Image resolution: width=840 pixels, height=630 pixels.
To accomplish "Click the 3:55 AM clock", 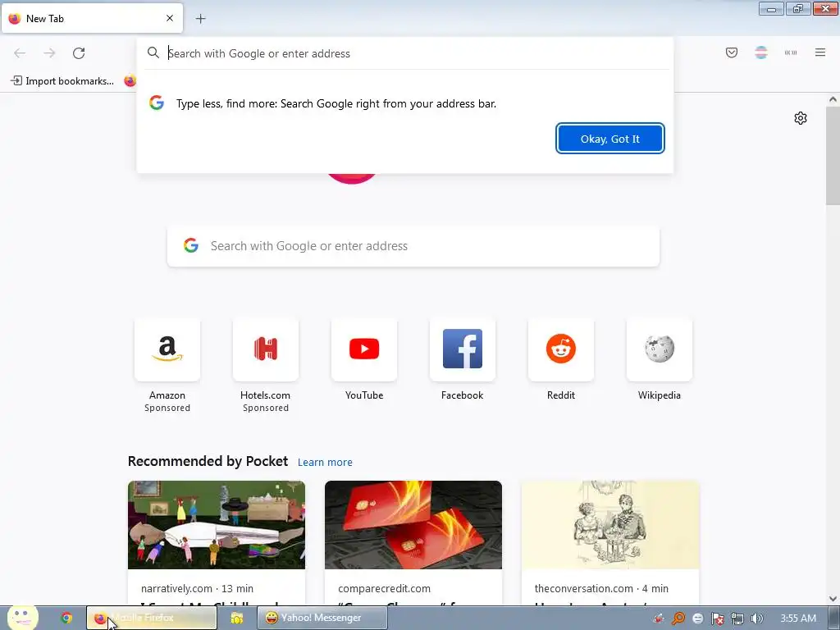I will click(x=798, y=619).
